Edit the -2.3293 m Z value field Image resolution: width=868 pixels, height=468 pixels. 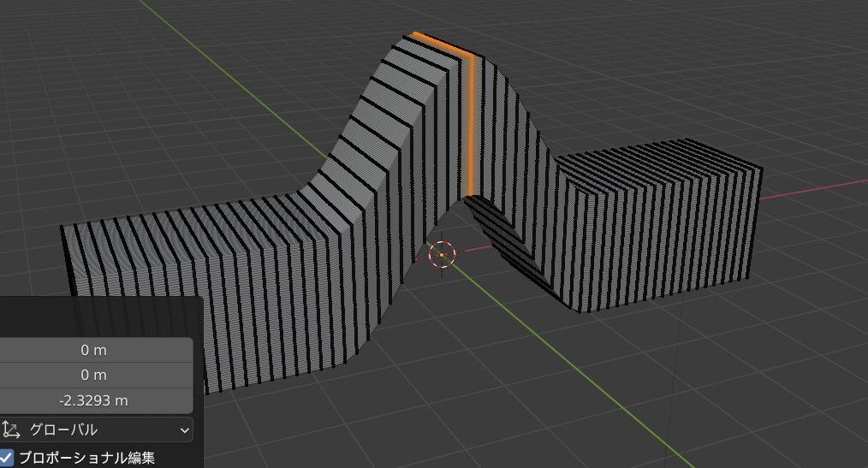(95, 400)
